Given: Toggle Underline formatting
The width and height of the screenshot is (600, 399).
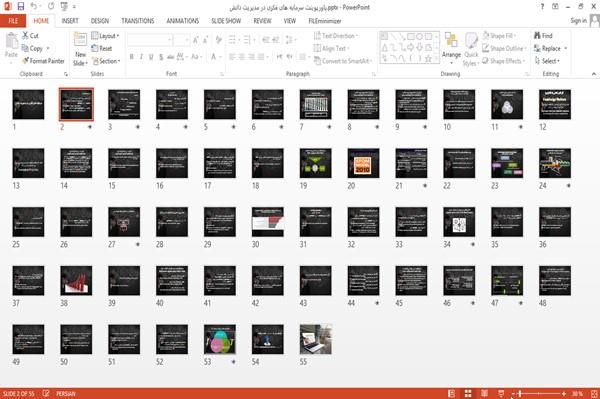Looking at the screenshot, I should tap(151, 57).
